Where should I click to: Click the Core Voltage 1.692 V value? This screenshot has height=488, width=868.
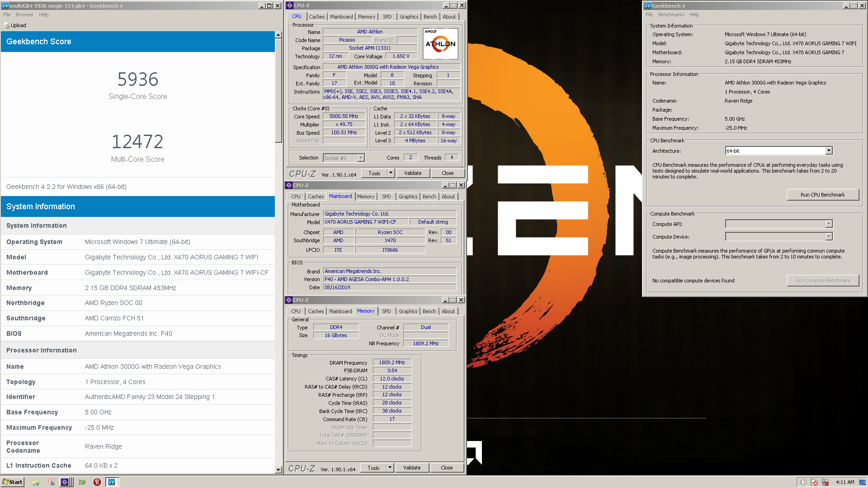tap(401, 56)
